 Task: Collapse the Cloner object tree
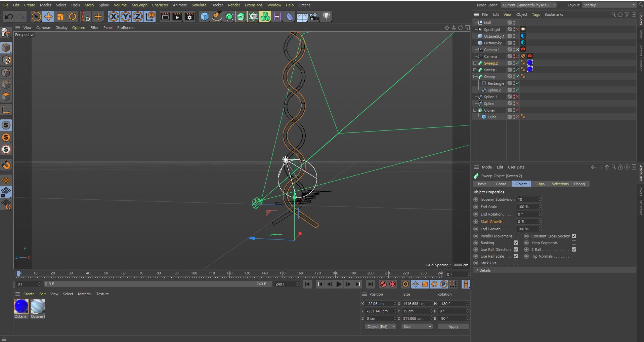point(475,110)
